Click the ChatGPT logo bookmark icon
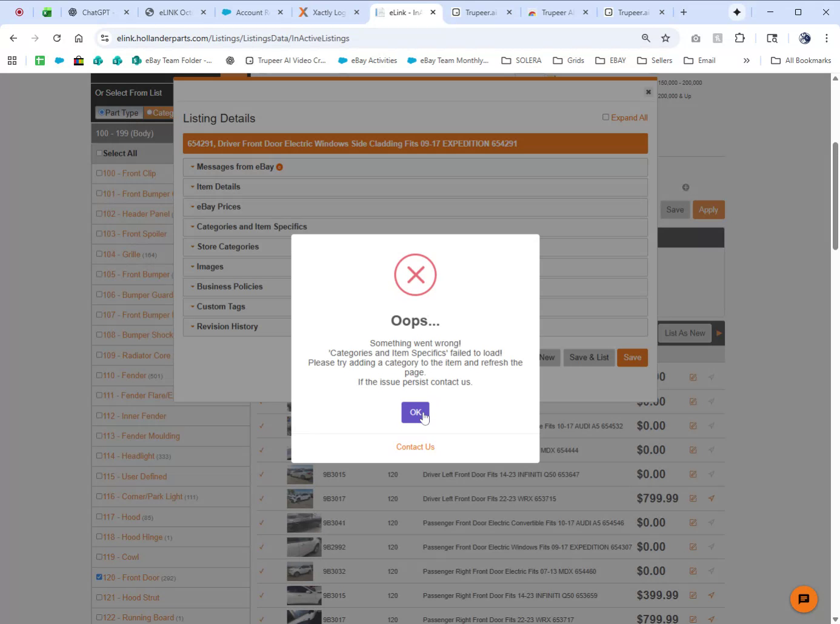The width and height of the screenshot is (840, 624). click(230, 61)
